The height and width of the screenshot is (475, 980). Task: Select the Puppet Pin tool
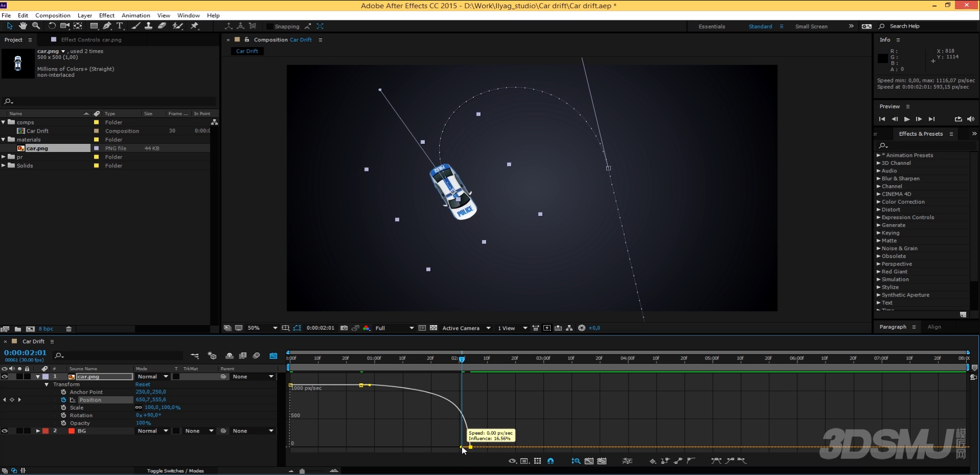[x=194, y=26]
